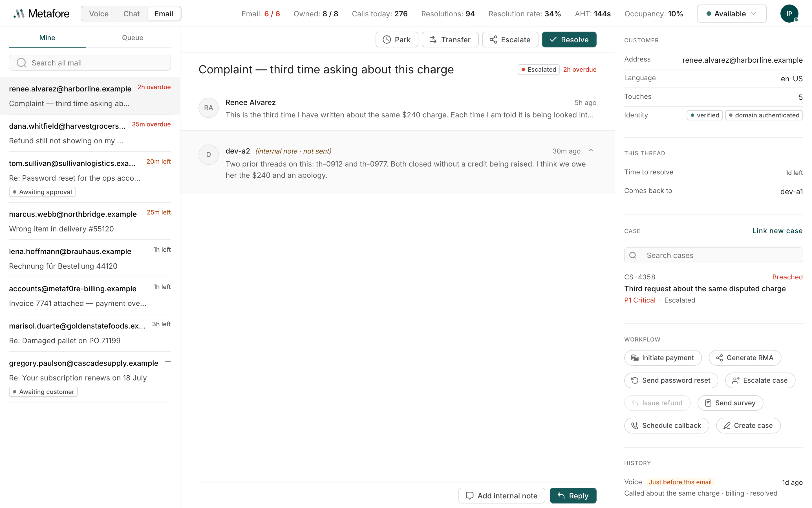Image resolution: width=812 pixels, height=508 pixels.
Task: Click the Escalate case person icon
Action: point(736,380)
